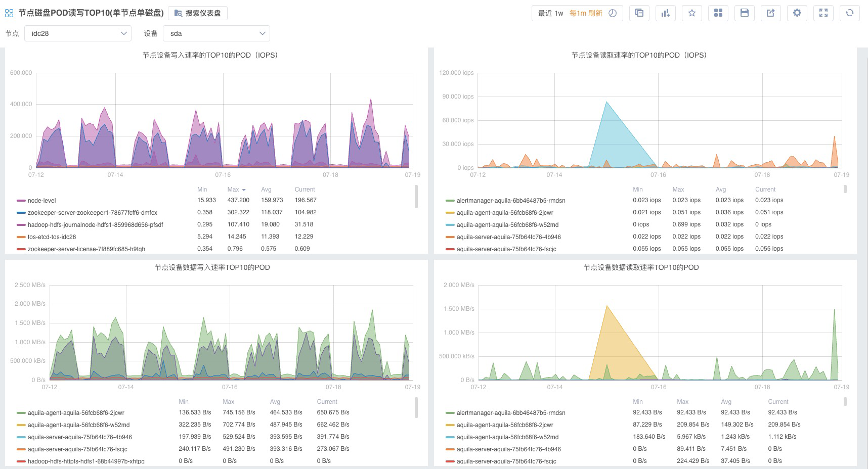Click the 120.000 iops axis label
Image resolution: width=868 pixels, height=469 pixels.
coord(456,73)
